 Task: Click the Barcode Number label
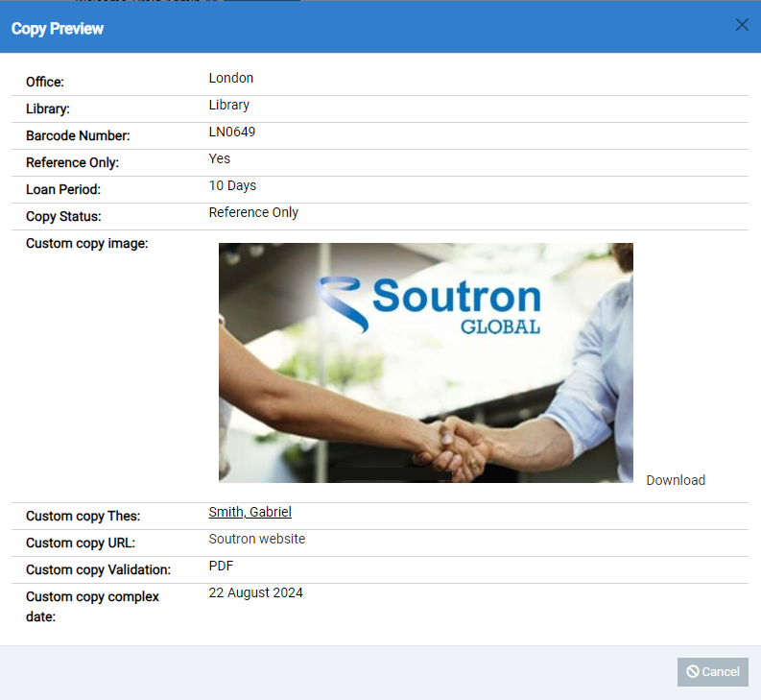[x=78, y=135]
